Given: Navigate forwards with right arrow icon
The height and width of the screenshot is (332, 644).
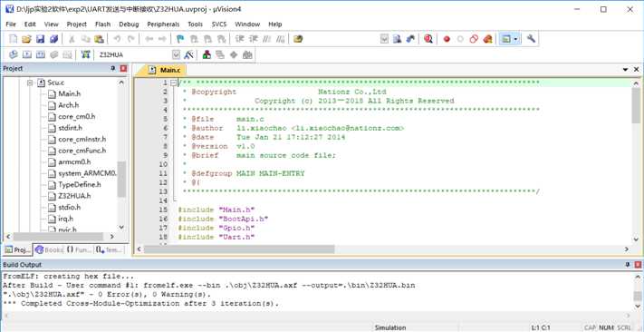Looking at the screenshot, I should tap(162, 39).
